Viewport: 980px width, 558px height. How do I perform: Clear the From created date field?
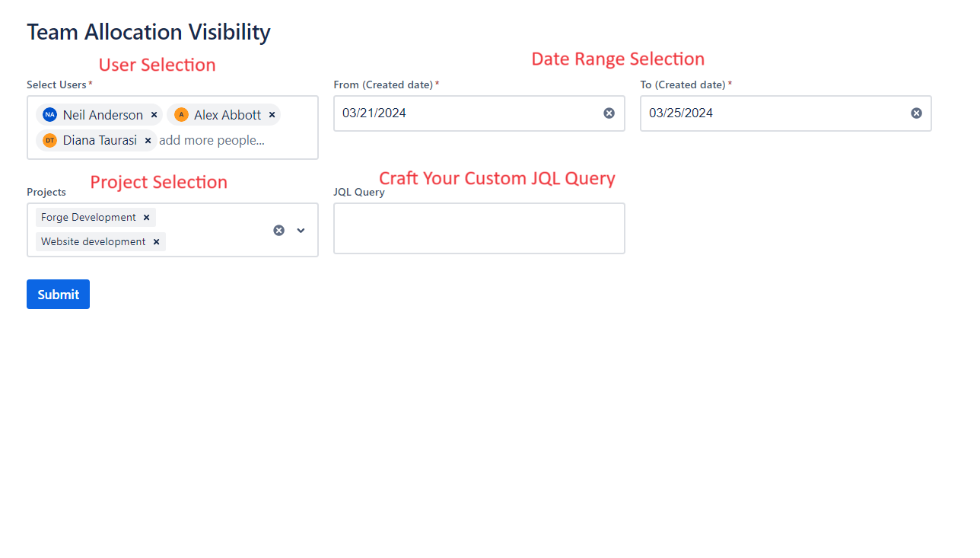pos(609,113)
